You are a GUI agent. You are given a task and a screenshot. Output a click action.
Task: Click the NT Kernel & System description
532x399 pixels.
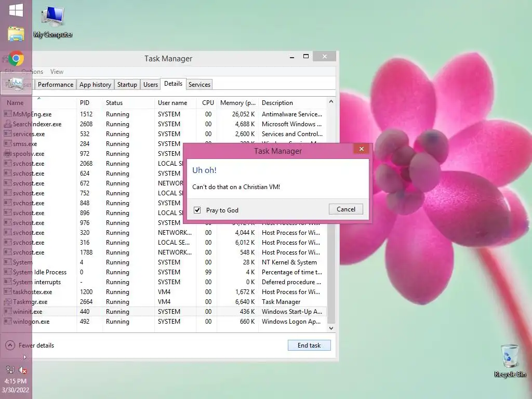point(289,262)
